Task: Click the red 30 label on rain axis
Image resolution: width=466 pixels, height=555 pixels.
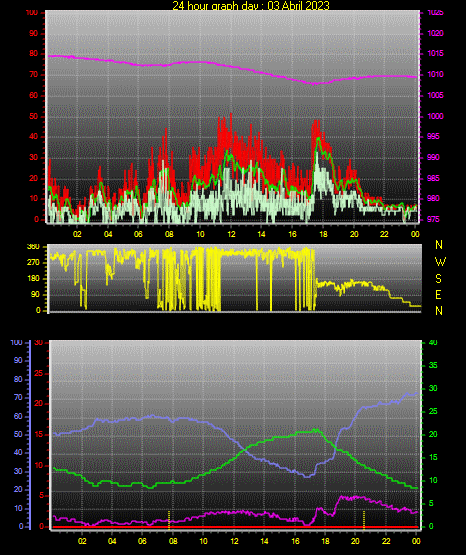Action: point(39,343)
